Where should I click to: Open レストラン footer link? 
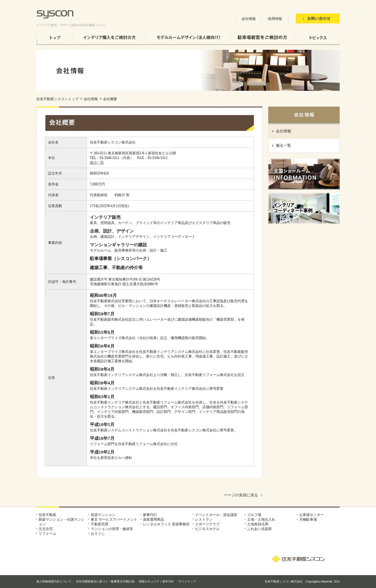[204, 519]
